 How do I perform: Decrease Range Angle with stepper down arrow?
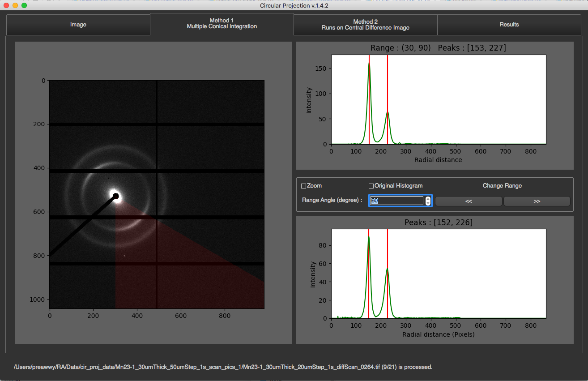coord(428,203)
